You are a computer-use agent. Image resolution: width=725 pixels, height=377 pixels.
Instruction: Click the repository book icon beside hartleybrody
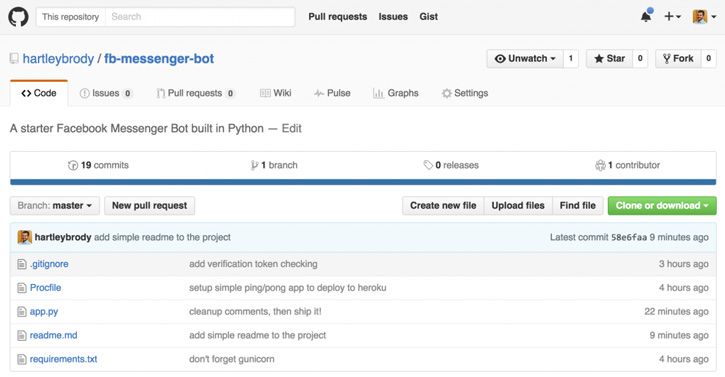click(14, 58)
